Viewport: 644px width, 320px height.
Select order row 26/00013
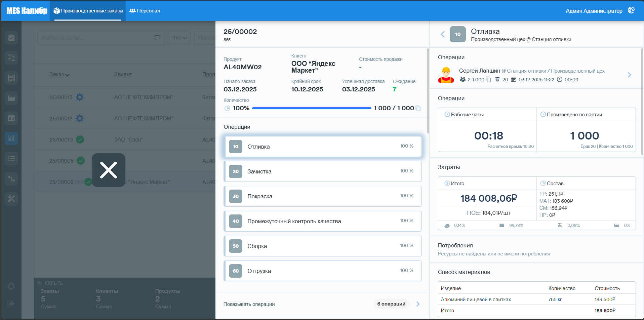pyautogui.click(x=125, y=97)
